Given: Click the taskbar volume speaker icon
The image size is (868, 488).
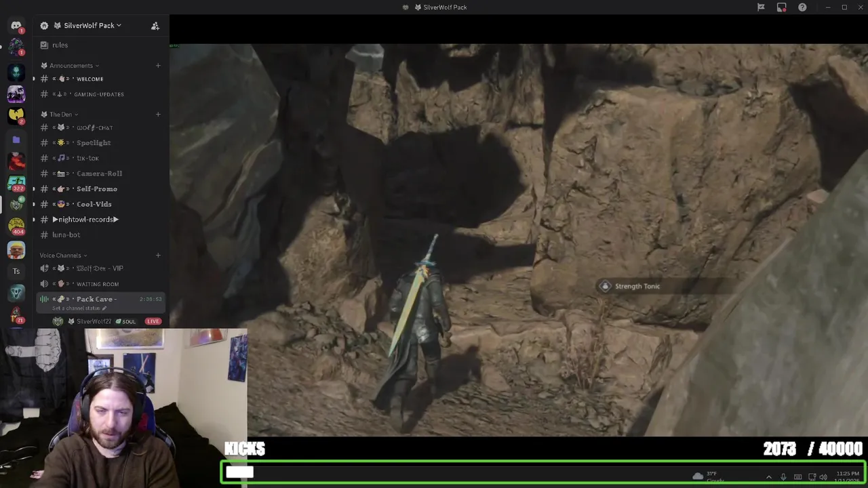Looking at the screenshot, I should coord(823,477).
